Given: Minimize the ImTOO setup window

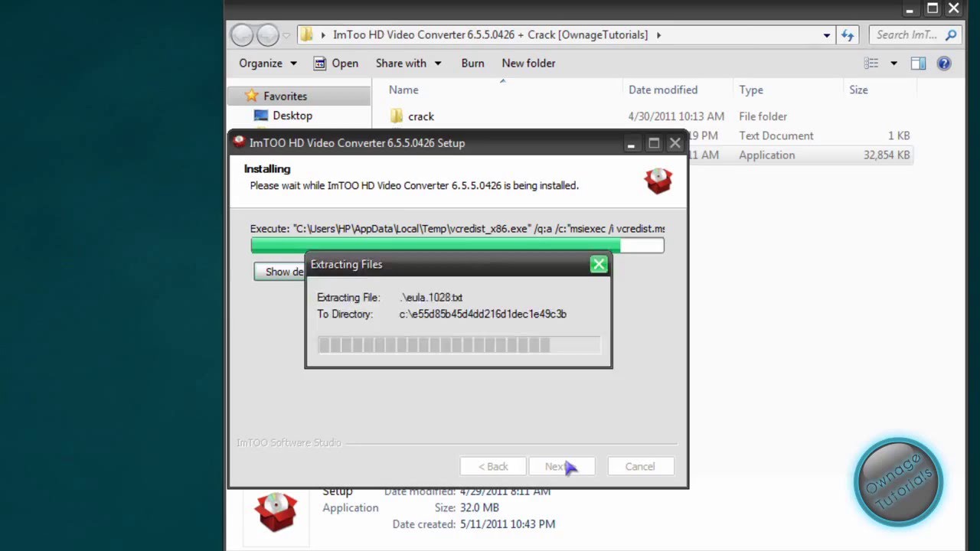Looking at the screenshot, I should click(x=631, y=143).
